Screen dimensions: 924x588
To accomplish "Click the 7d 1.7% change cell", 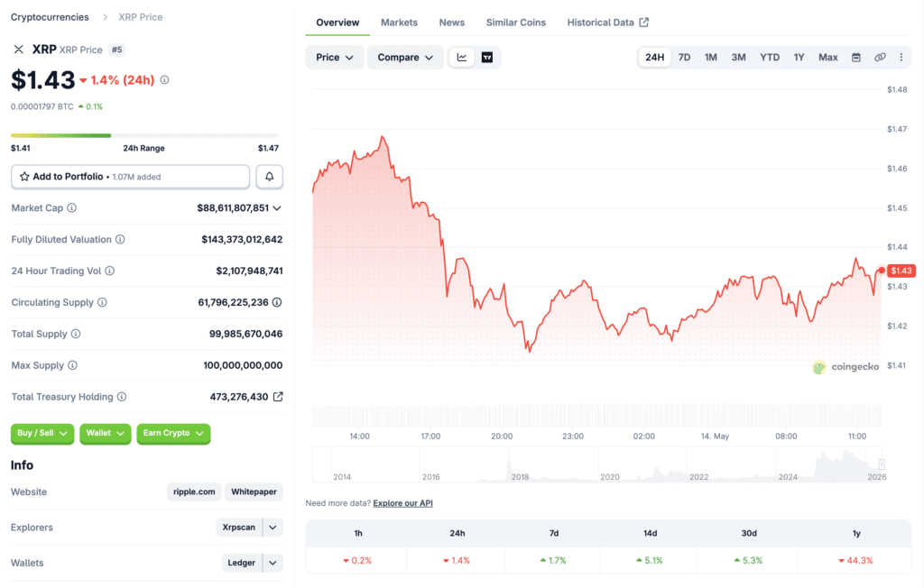I will pos(553,560).
